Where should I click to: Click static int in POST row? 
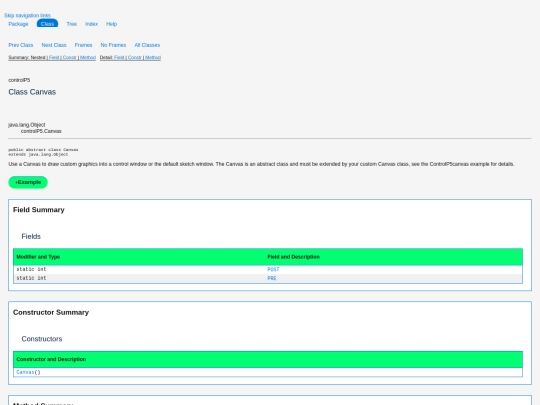click(x=31, y=269)
